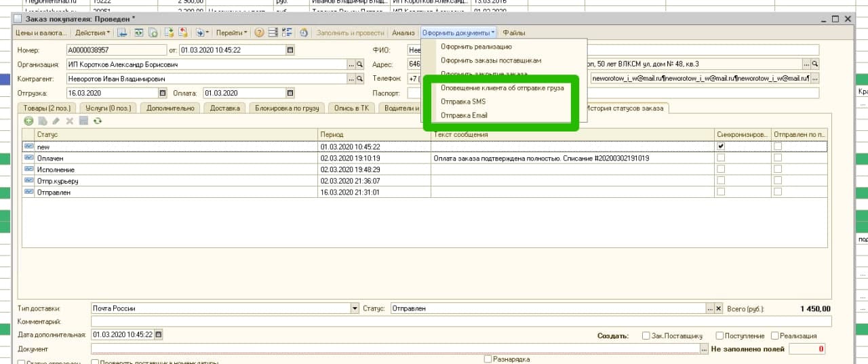
Task: Expand the Тип доставки dropdown
Action: coord(355,308)
